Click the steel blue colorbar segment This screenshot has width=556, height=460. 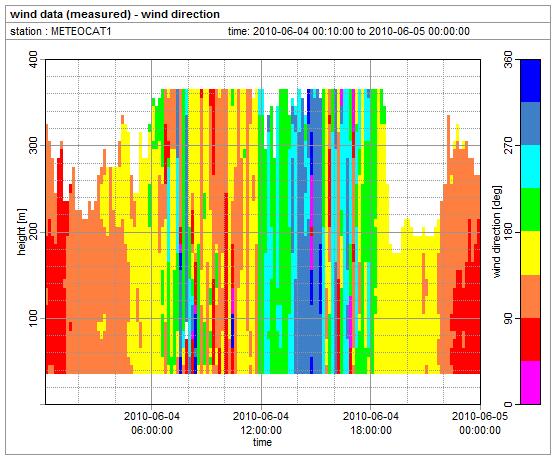click(530, 124)
